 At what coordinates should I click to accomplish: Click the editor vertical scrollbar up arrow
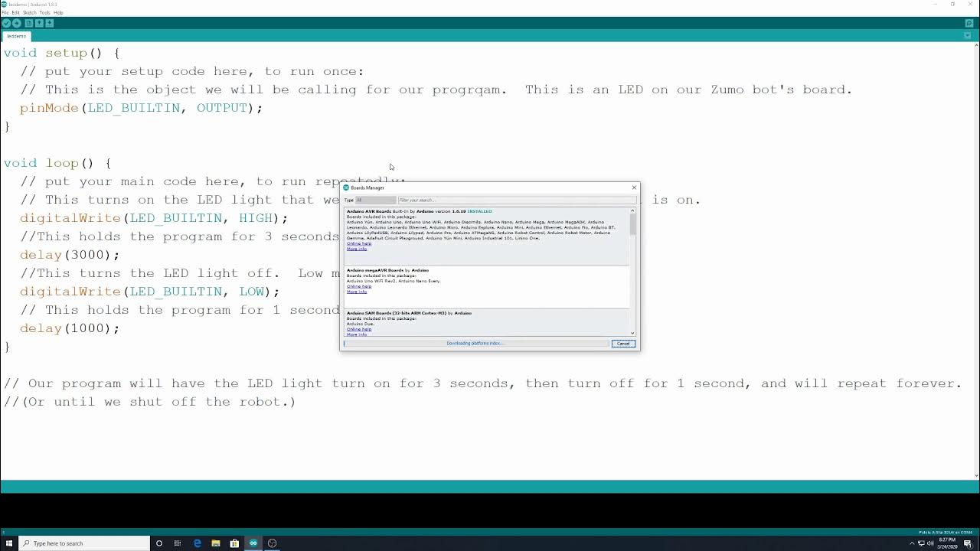click(976, 45)
